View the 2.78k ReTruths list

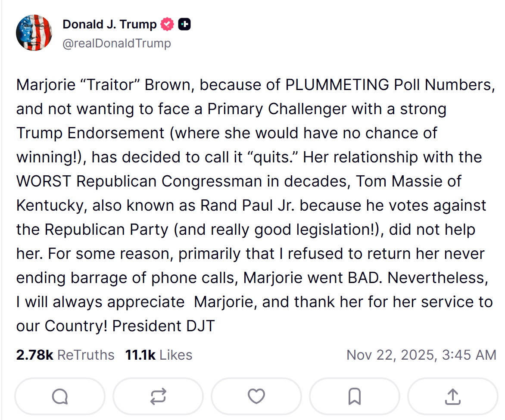(65, 355)
